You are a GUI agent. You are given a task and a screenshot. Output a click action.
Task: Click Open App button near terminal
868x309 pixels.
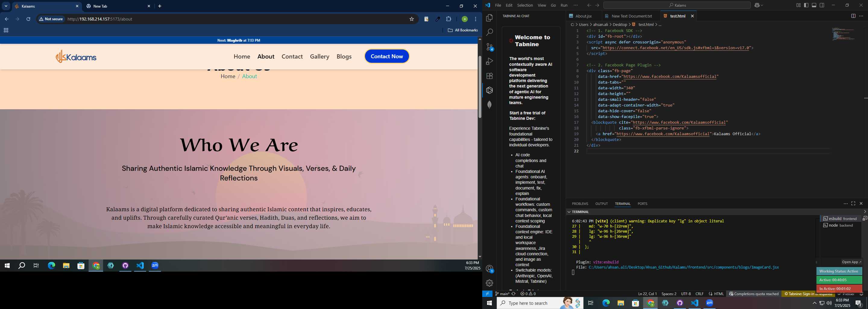coord(851,262)
